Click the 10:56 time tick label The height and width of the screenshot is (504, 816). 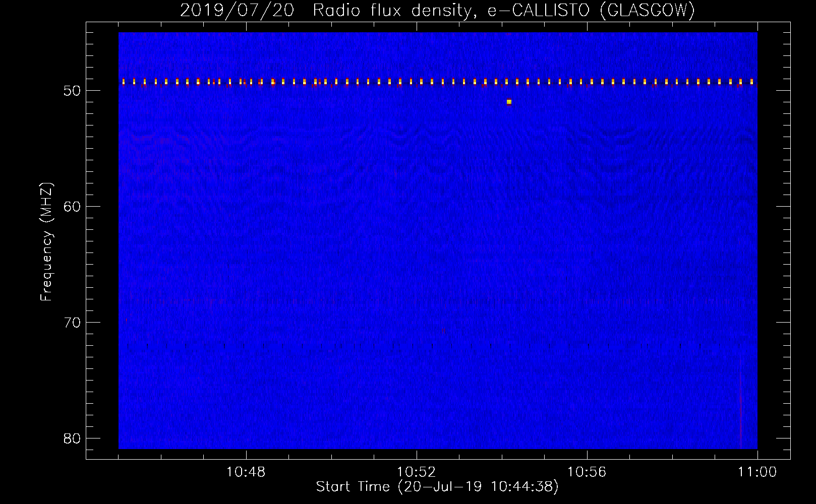587,472
